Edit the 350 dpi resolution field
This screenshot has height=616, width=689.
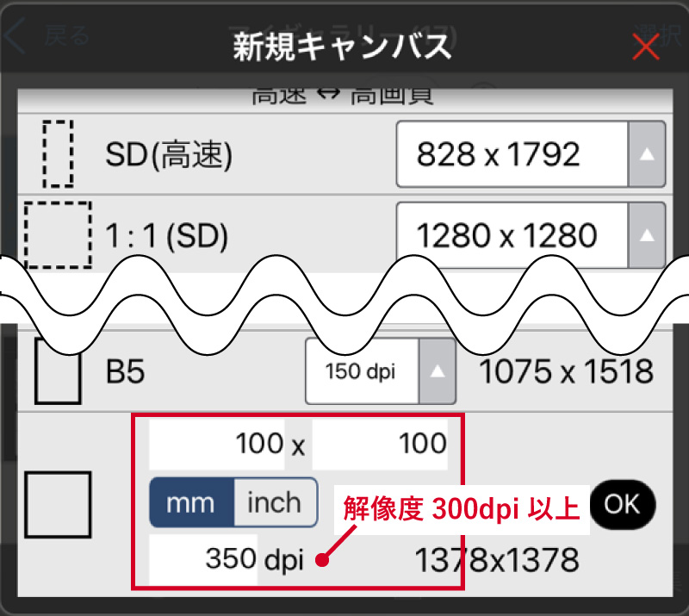[x=204, y=559]
